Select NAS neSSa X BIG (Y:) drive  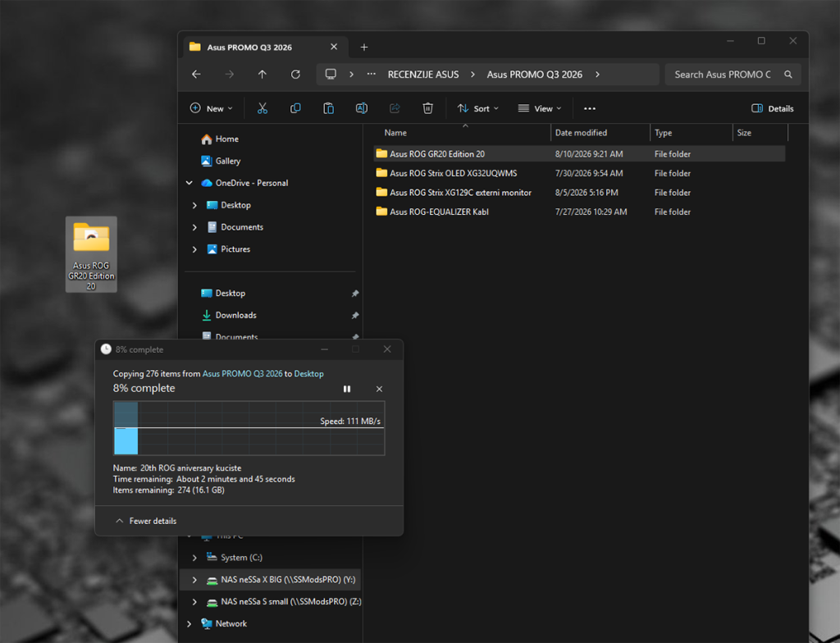[281, 580]
